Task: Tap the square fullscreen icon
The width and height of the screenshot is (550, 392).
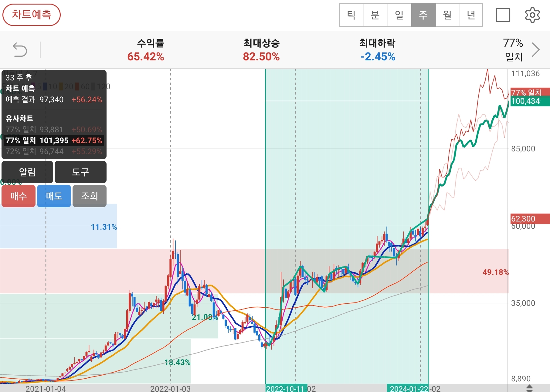Action: tap(503, 15)
